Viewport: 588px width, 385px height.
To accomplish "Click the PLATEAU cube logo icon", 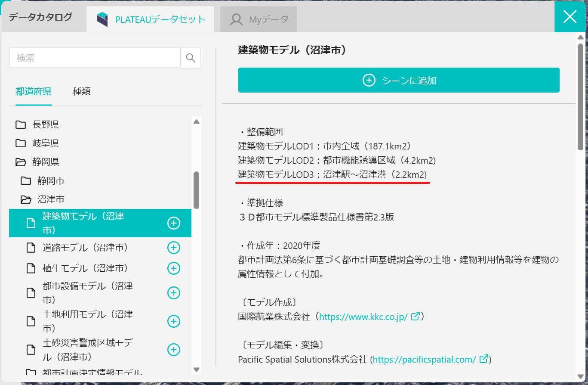I will point(102,19).
